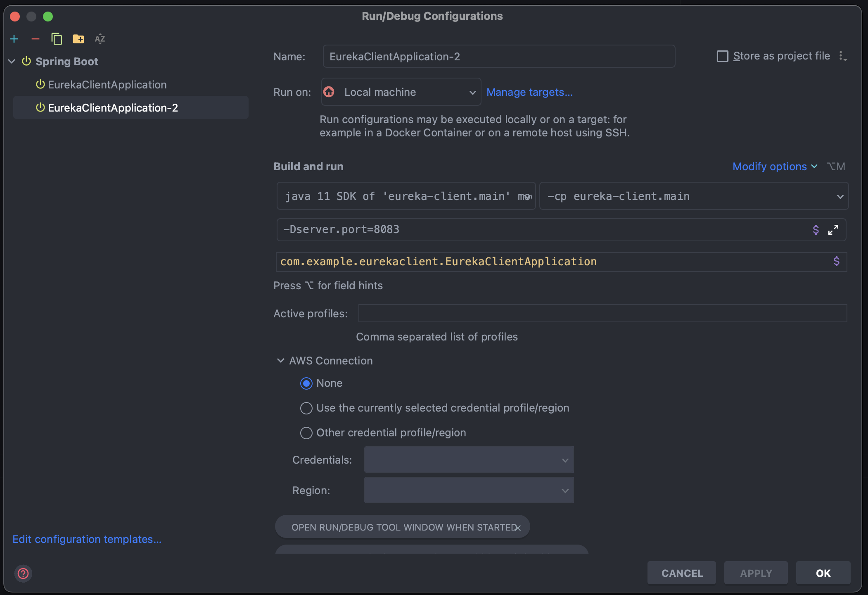This screenshot has width=868, height=595.
Task: Enable Store as project file checkbox
Action: point(722,56)
